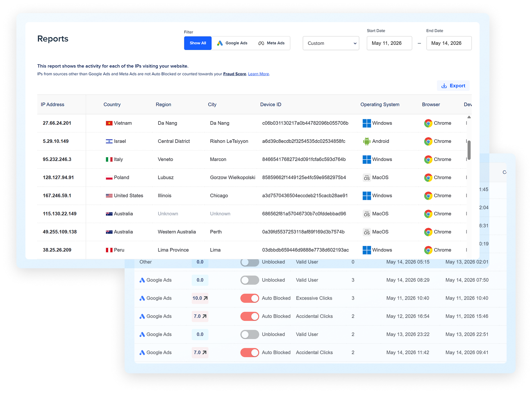The image size is (532, 393).
Task: Select the Meta Ads filter tab
Action: tap(271, 43)
